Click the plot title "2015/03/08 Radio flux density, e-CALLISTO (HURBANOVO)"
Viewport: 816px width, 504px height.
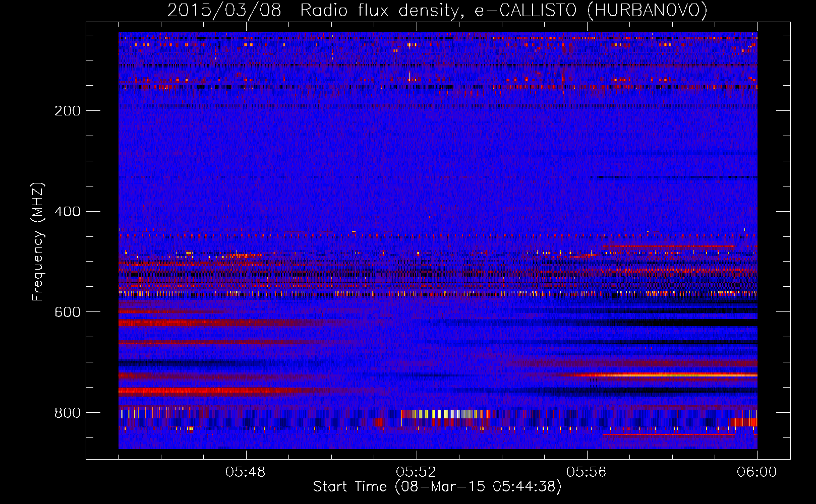tap(437, 10)
